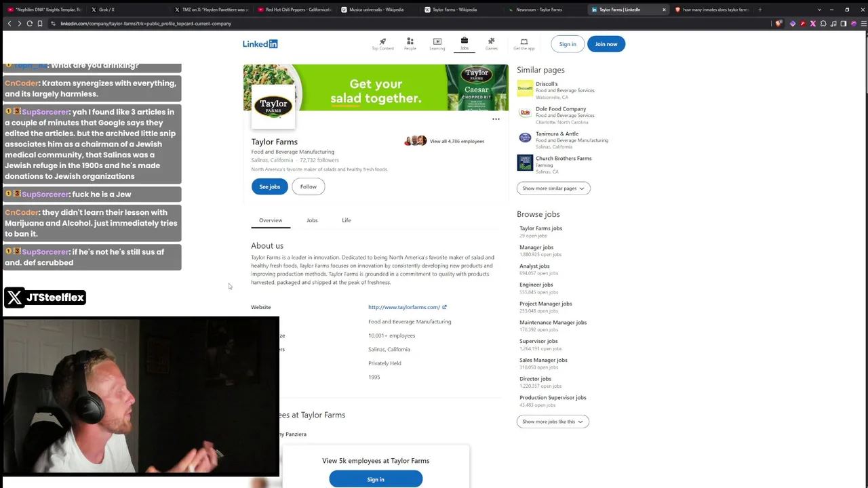Go back in browser history

pyautogui.click(x=9, y=24)
